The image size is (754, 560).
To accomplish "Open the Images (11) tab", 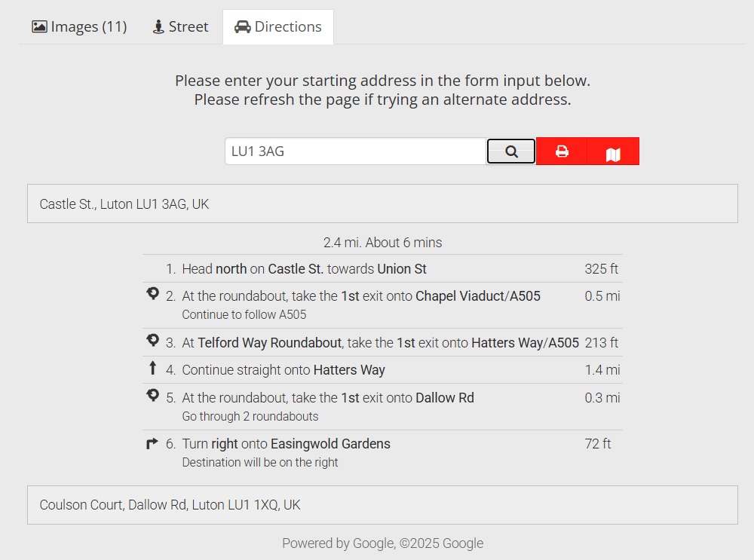I will point(79,27).
